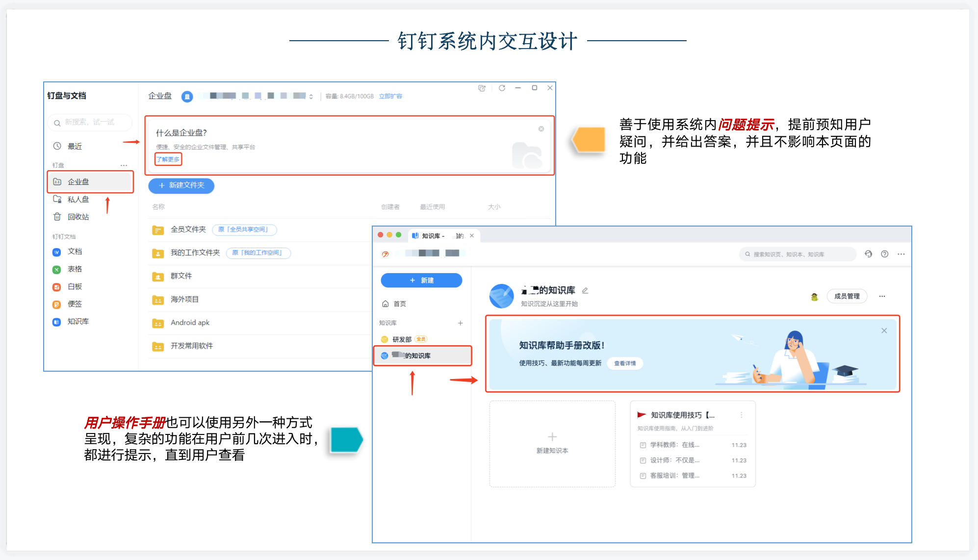
Task: Open the 开发常用软件 folder
Action: [x=191, y=346]
